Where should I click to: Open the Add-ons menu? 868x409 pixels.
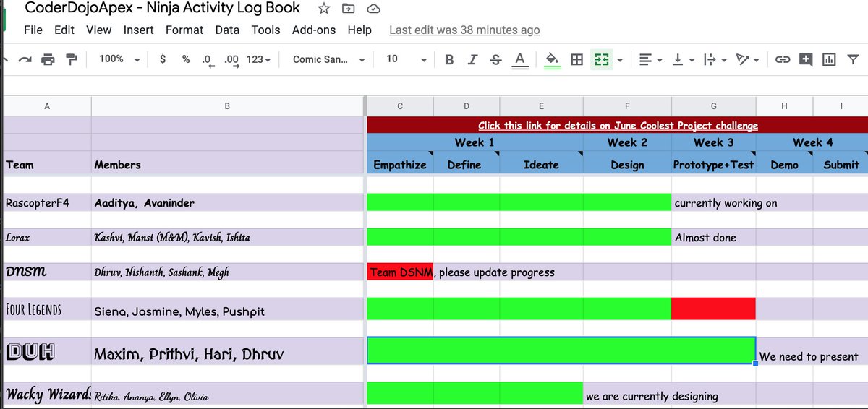(314, 30)
